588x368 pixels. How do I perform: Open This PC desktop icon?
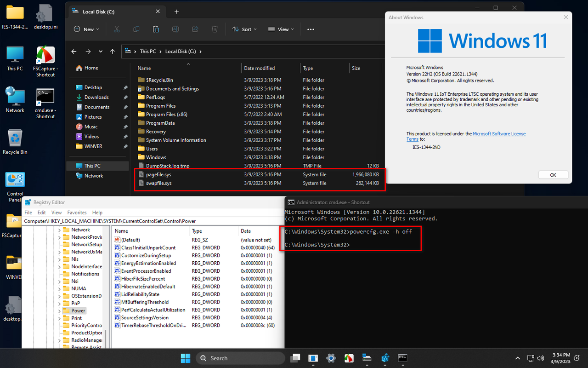click(x=15, y=59)
